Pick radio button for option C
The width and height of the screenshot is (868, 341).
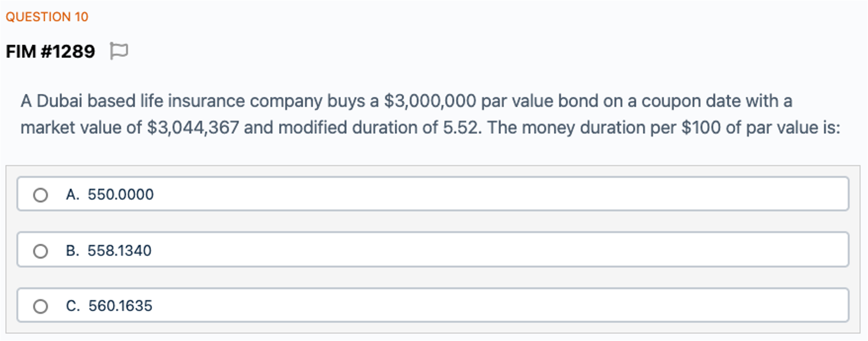tap(40, 306)
